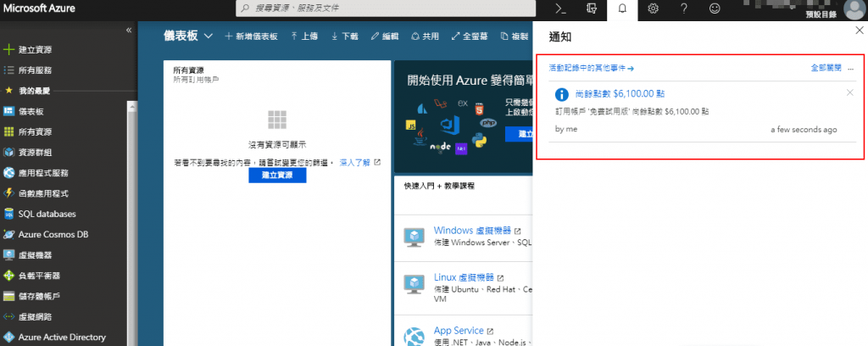Open the 尚餘點數 $6,100.00 點 notification title
This screenshot has height=346, width=868.
[620, 94]
